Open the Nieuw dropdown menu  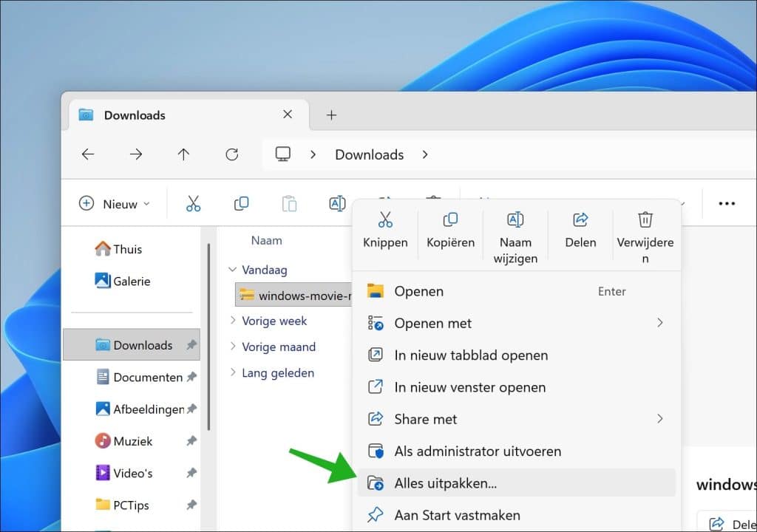(115, 204)
